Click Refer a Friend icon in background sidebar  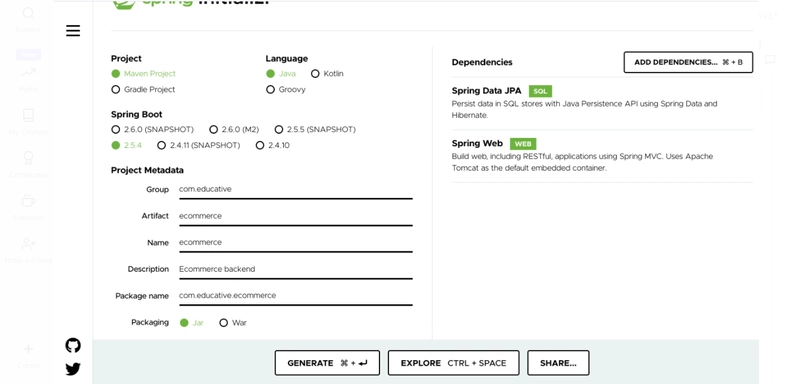(x=29, y=244)
